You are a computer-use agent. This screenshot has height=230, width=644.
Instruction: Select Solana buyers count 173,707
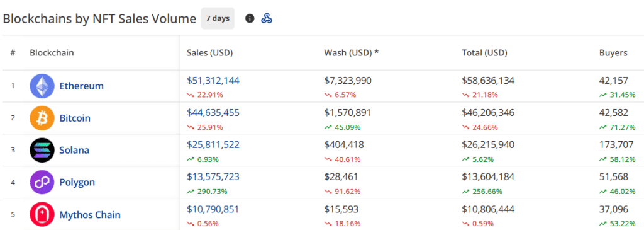616,145
